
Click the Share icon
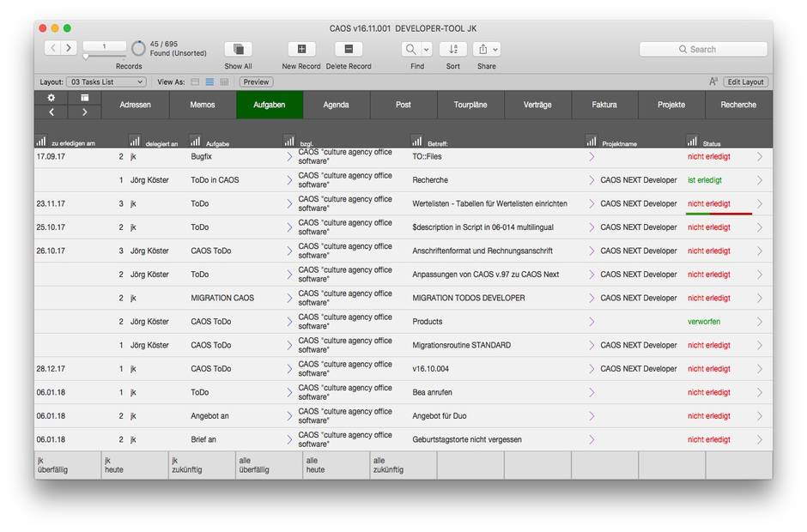(482, 49)
